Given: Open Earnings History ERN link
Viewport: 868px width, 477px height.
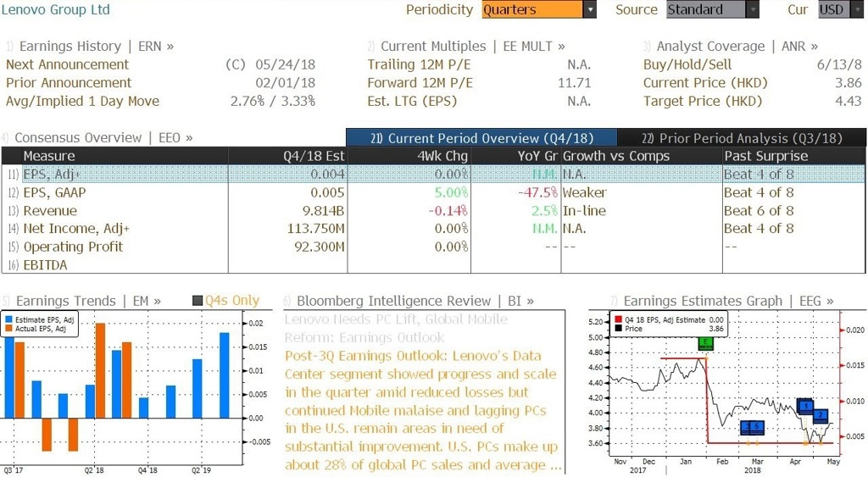Looking at the screenshot, I should [91, 47].
